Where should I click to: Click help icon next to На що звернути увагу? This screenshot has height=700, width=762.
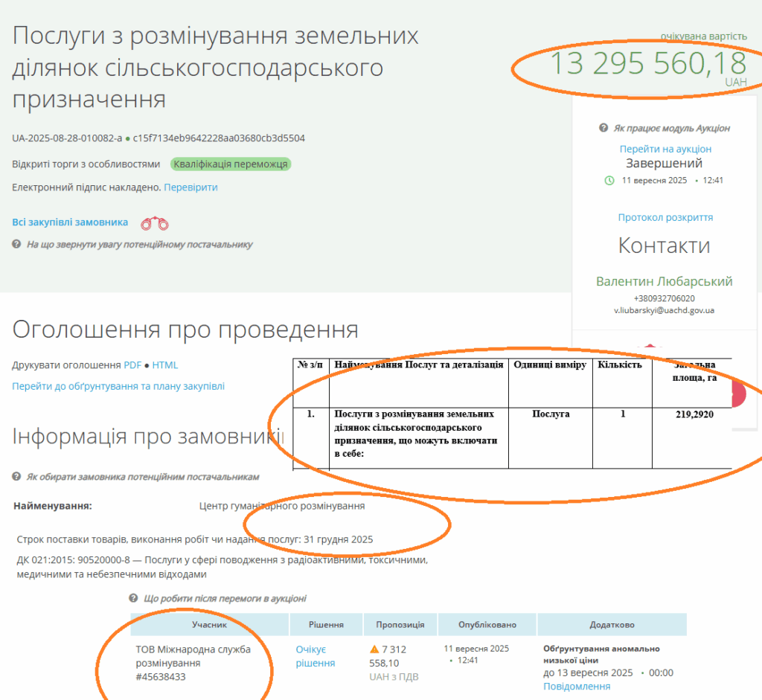click(16, 244)
